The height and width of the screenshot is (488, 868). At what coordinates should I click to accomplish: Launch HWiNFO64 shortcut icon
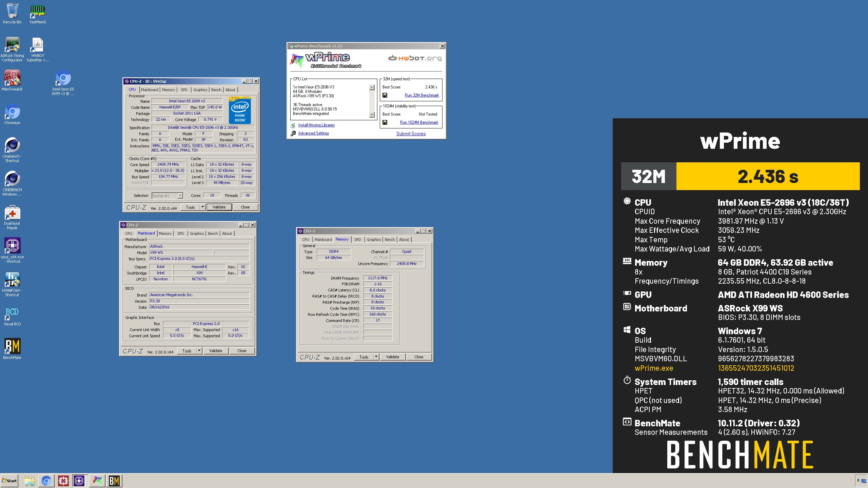[x=12, y=284]
